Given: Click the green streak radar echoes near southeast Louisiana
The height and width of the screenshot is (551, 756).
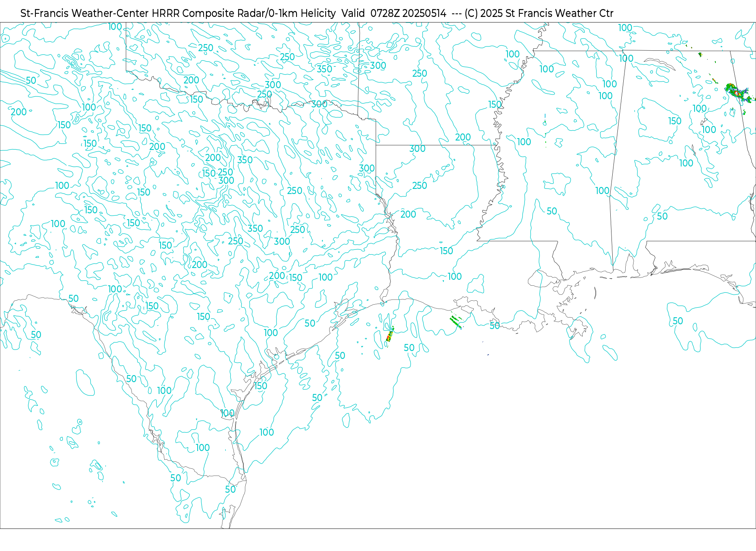Looking at the screenshot, I should [x=456, y=322].
